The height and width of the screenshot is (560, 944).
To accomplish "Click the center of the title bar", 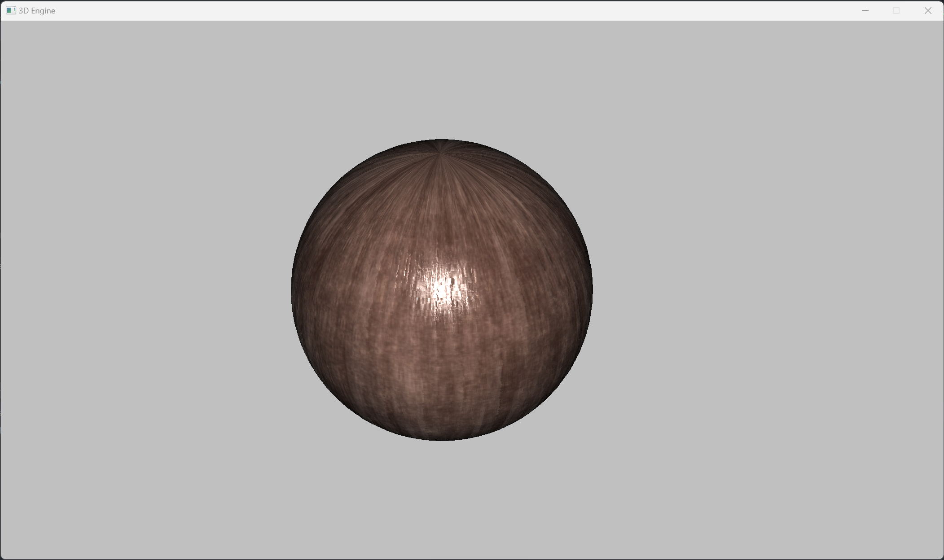I will (471, 10).
